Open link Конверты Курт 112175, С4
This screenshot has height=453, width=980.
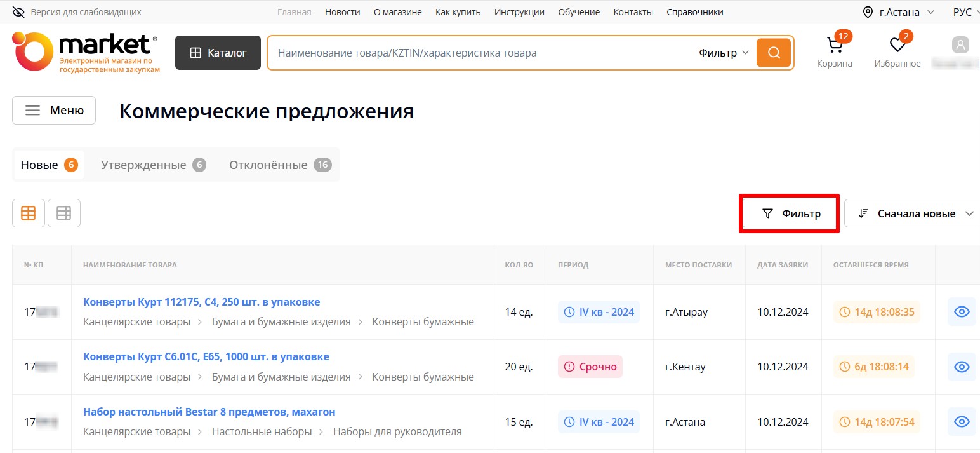pos(201,302)
